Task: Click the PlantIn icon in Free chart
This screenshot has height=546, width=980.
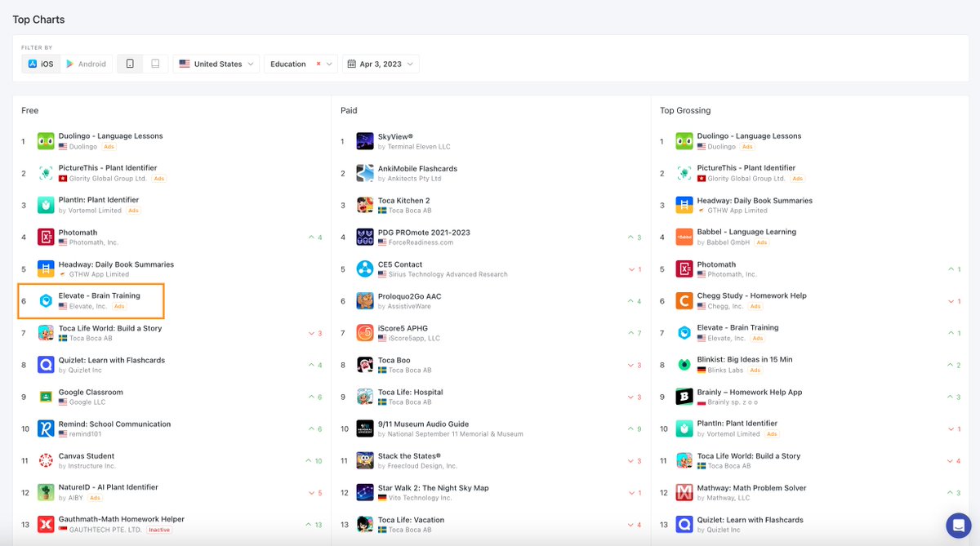Action: tap(46, 205)
